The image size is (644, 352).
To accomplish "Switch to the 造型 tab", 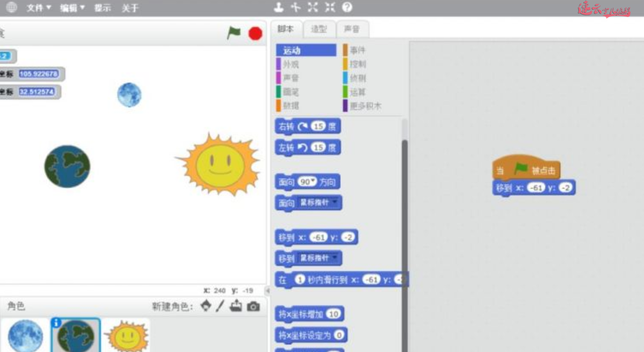I will point(319,29).
